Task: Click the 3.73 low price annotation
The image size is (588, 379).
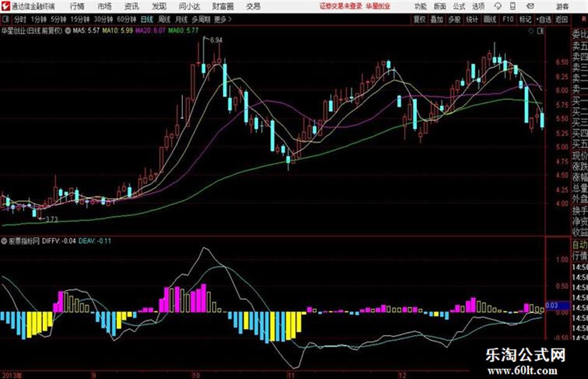Action: tap(52, 220)
